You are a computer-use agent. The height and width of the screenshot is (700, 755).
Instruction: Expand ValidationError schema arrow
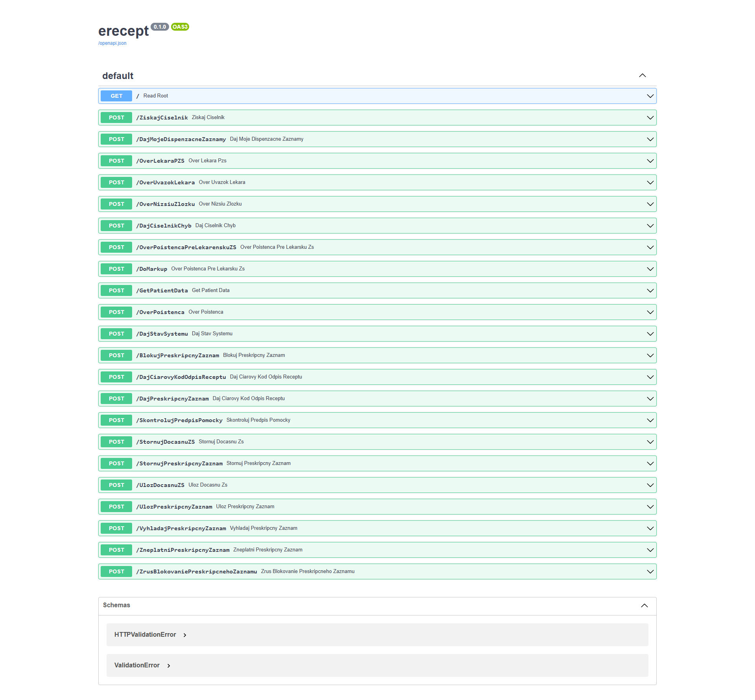(x=169, y=666)
